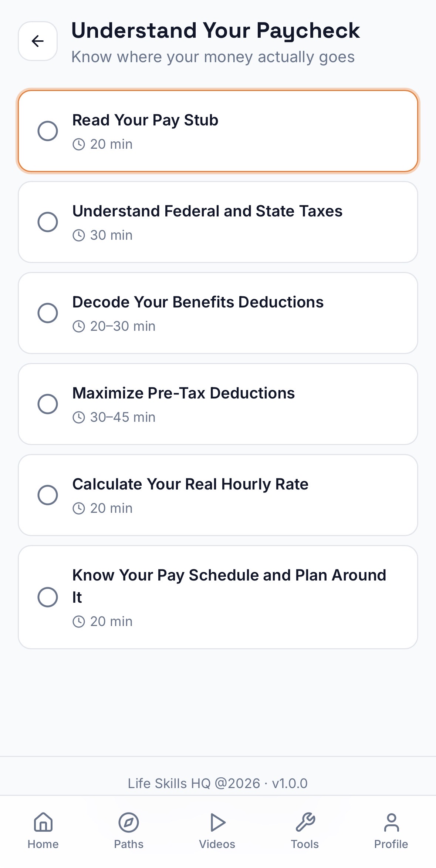Switch to the Videos tab label
The width and height of the screenshot is (436, 868).
217,844
